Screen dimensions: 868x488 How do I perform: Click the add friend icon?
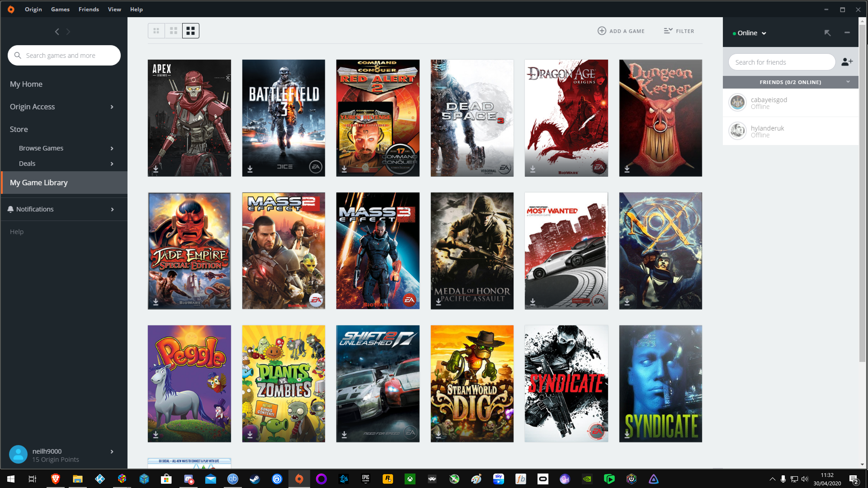(847, 62)
